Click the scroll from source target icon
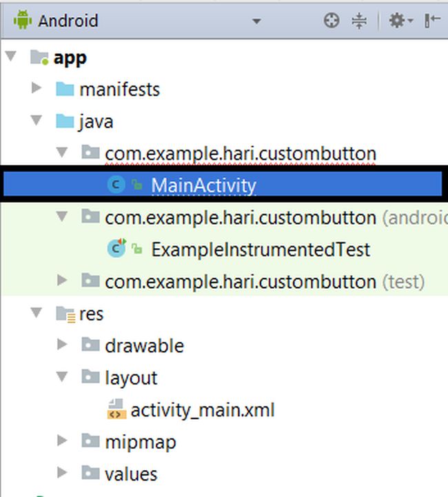The height and width of the screenshot is (497, 448). coord(332,21)
